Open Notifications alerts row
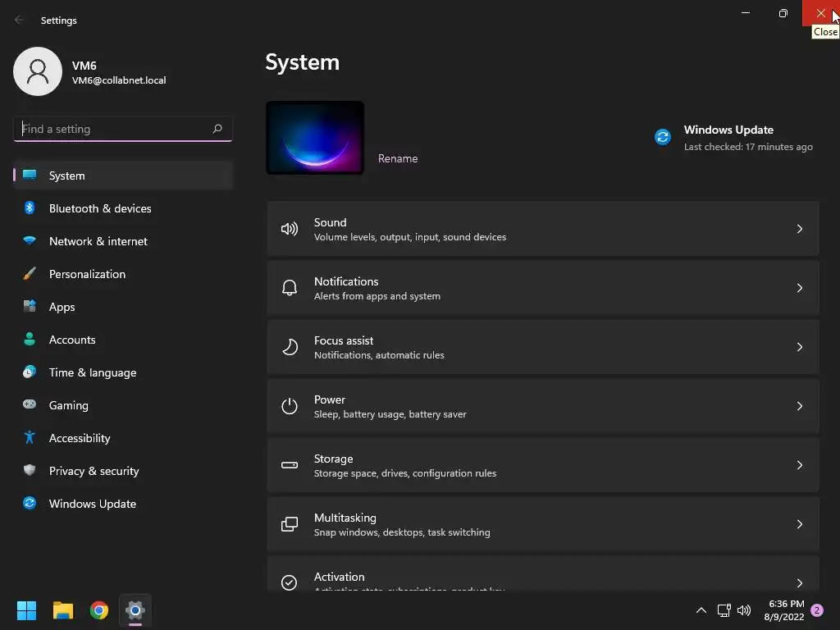 (x=543, y=288)
